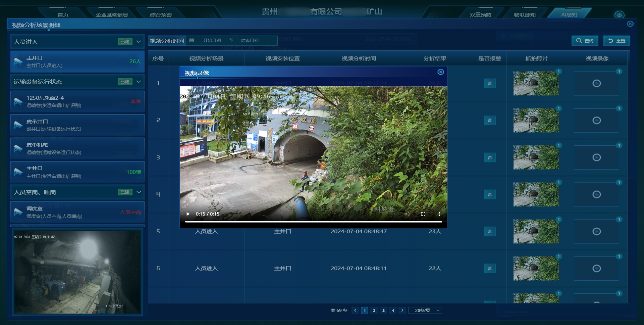Open the calendar icon in date range

tap(192, 40)
